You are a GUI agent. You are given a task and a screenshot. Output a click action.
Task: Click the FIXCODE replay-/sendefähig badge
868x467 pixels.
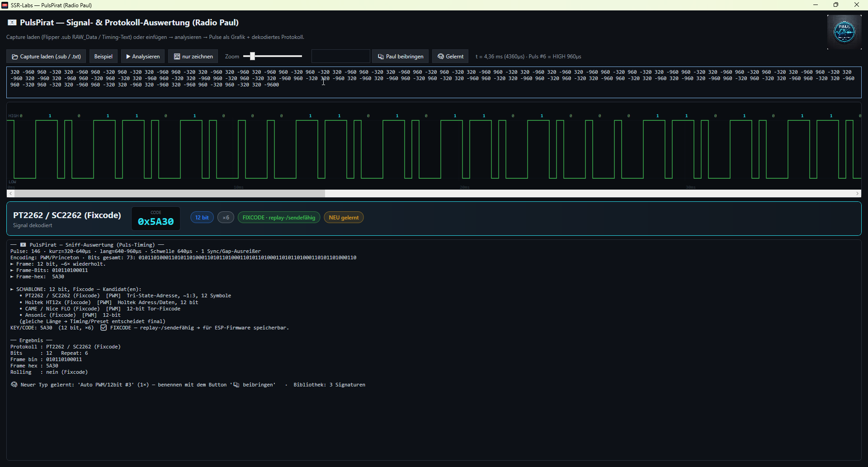pyautogui.click(x=279, y=218)
